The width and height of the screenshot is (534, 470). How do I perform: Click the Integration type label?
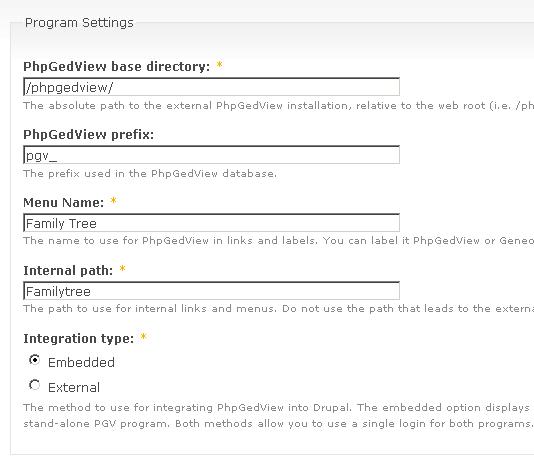coord(79,339)
